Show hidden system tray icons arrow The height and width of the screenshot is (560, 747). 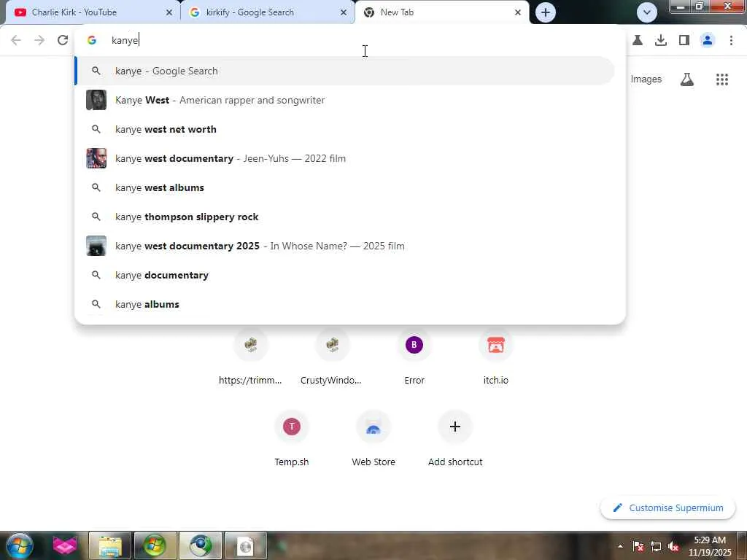click(x=620, y=545)
